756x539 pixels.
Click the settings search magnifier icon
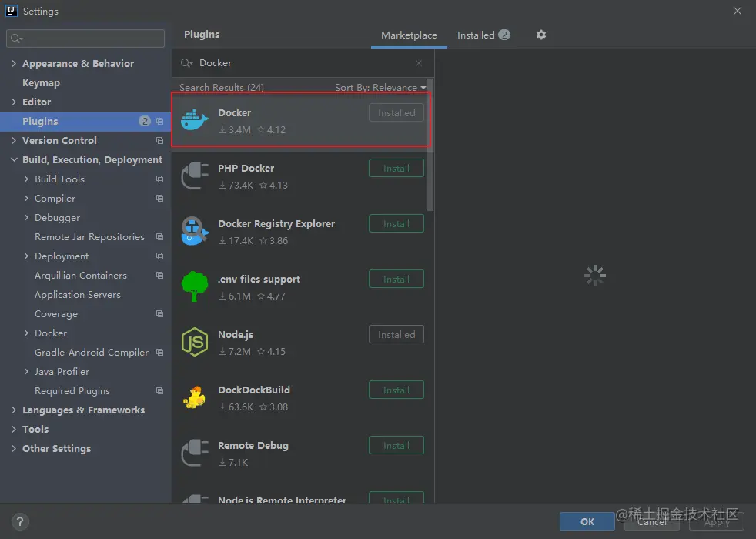point(16,38)
